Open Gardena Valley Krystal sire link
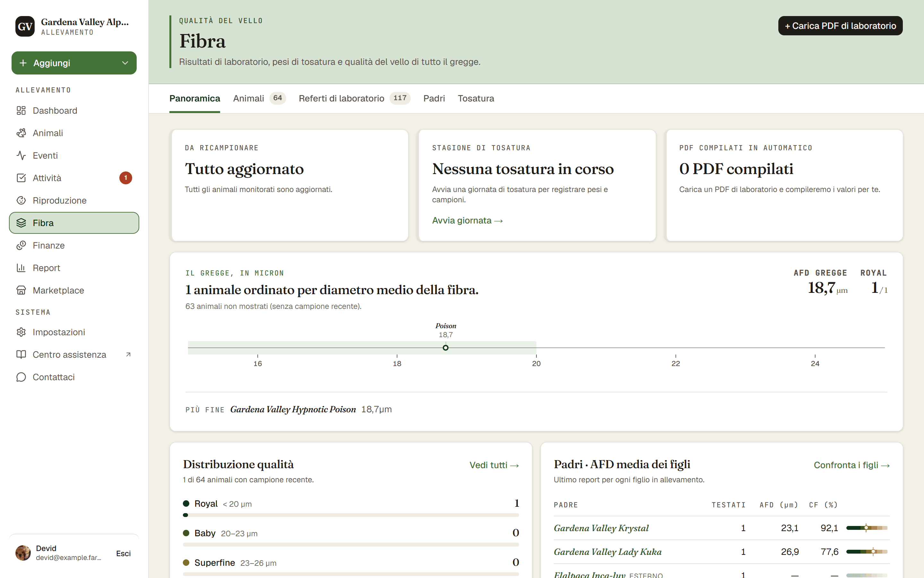Image resolution: width=924 pixels, height=578 pixels. (x=601, y=528)
